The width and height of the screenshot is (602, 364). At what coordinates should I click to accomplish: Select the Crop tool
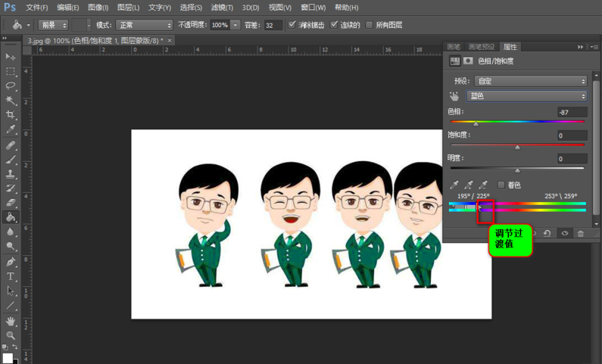point(11,115)
